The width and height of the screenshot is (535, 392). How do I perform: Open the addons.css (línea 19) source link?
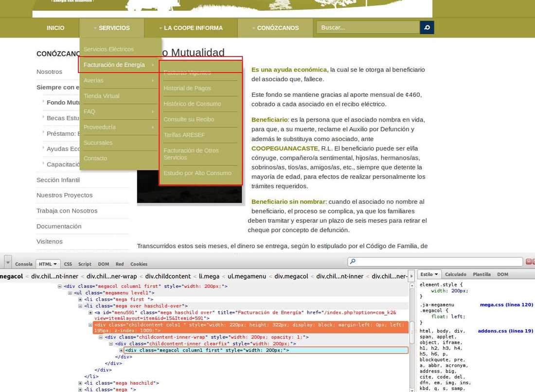point(505,331)
